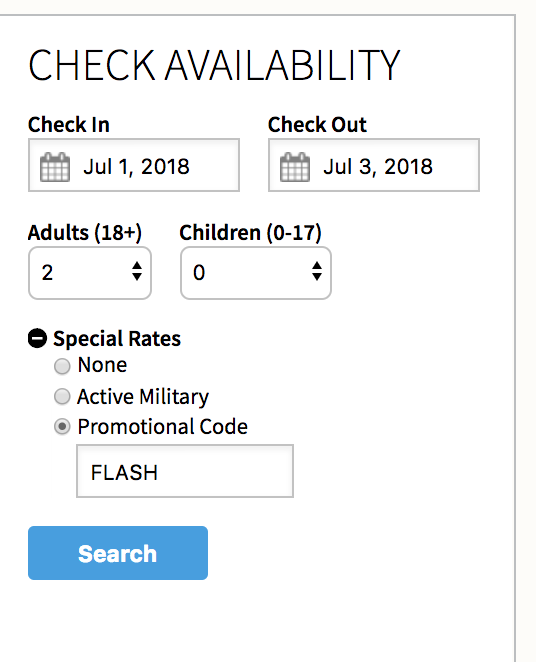Click the Jul 3, 2018 date text
Screen dimensions: 536x662
click(x=378, y=167)
